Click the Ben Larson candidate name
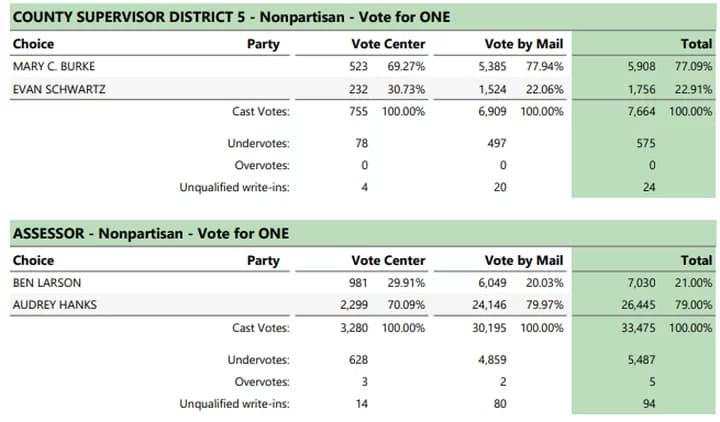 click(47, 282)
